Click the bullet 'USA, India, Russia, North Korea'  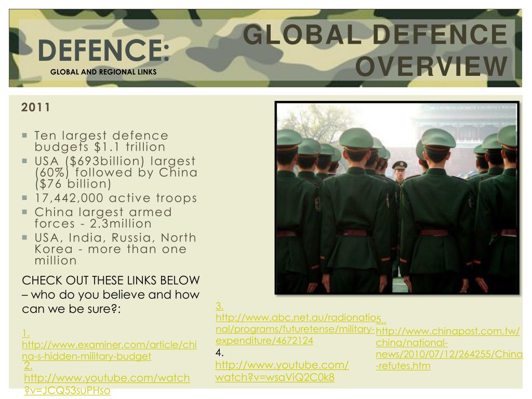pyautogui.click(x=115, y=249)
